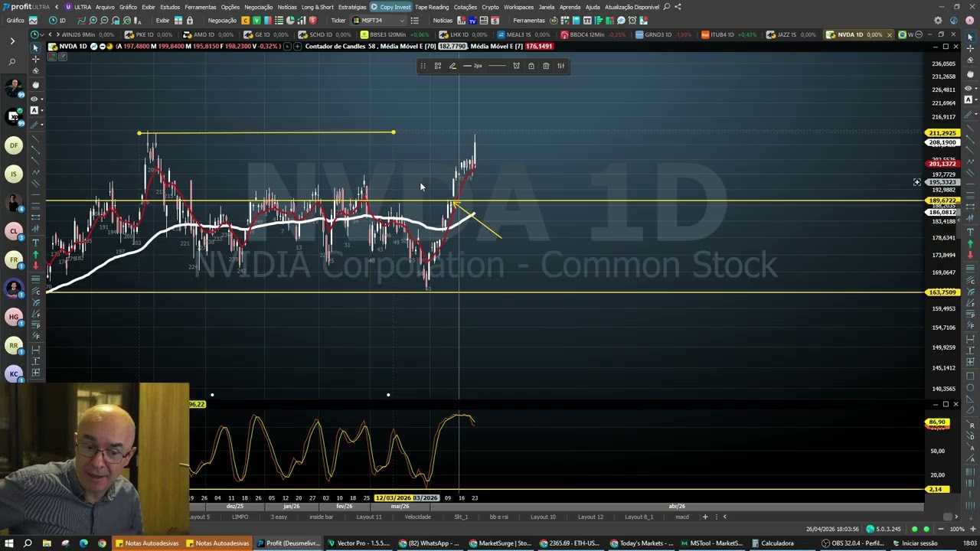Click the crosshair icon near price axis

coord(916,182)
